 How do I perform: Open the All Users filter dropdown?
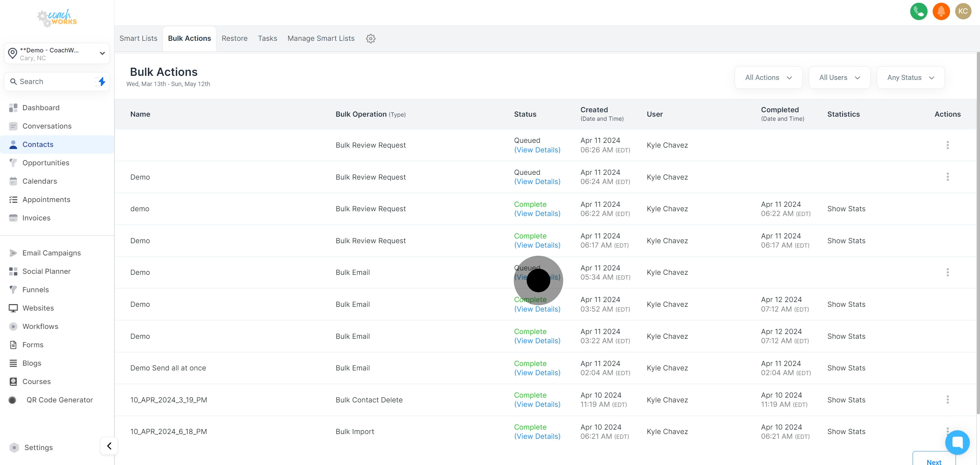(839, 78)
